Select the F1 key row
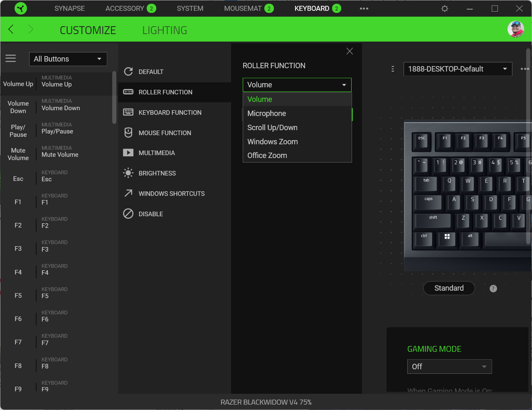The height and width of the screenshot is (410, 532). pyautogui.click(x=56, y=202)
